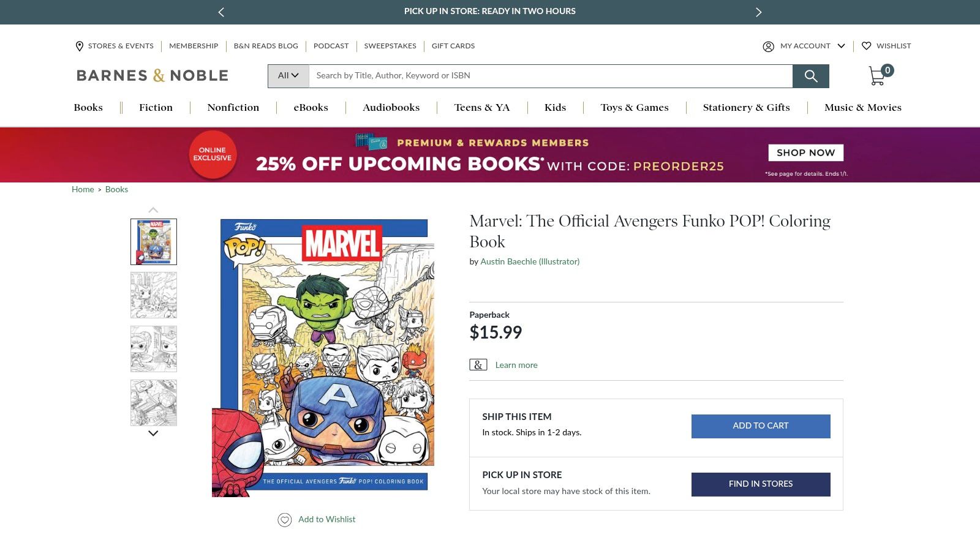Viewport: 980px width, 551px height.
Task: Open the All search category dropdown
Action: click(x=287, y=75)
